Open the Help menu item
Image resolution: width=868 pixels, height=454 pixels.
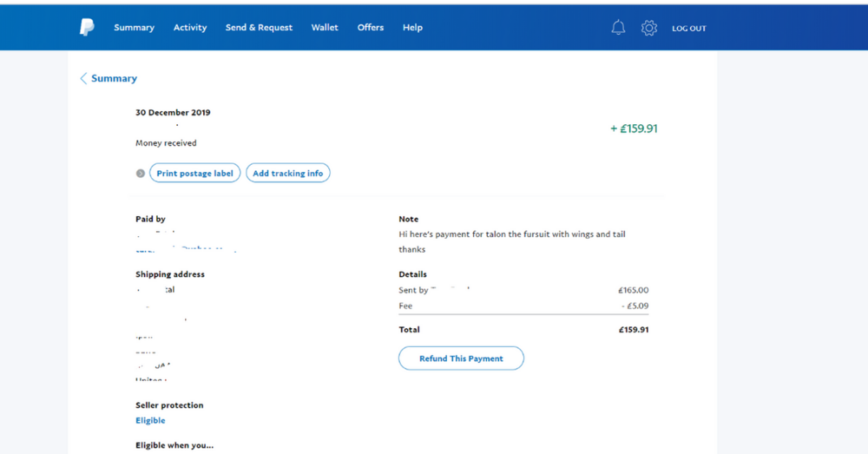pyautogui.click(x=412, y=28)
